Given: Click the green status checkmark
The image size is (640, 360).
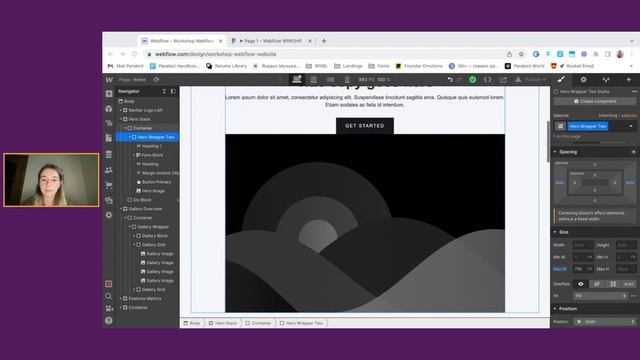Looking at the screenshot, I should click(473, 80).
